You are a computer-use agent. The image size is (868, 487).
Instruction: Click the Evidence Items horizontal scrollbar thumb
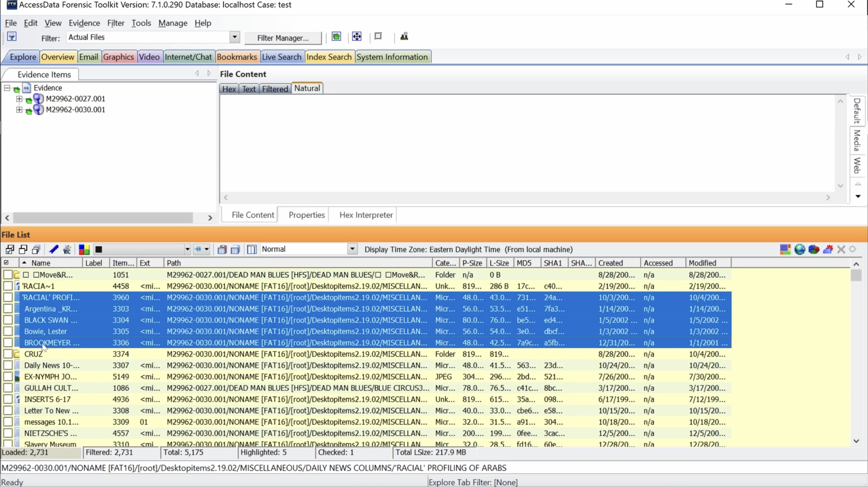[103, 218]
